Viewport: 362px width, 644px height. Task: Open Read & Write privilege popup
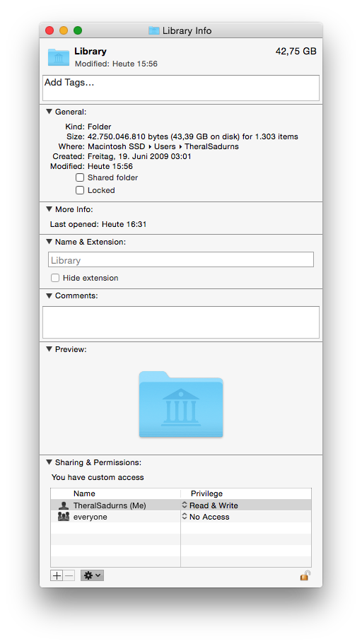click(210, 505)
